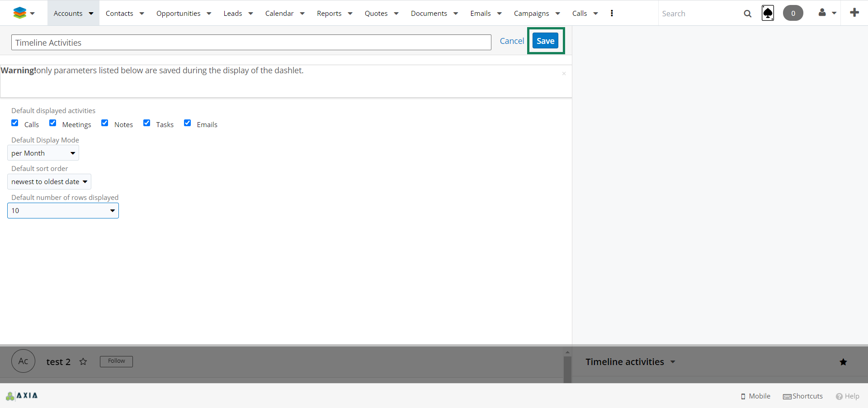Click the black star in Timeline activities
868x408 pixels.
pos(843,362)
